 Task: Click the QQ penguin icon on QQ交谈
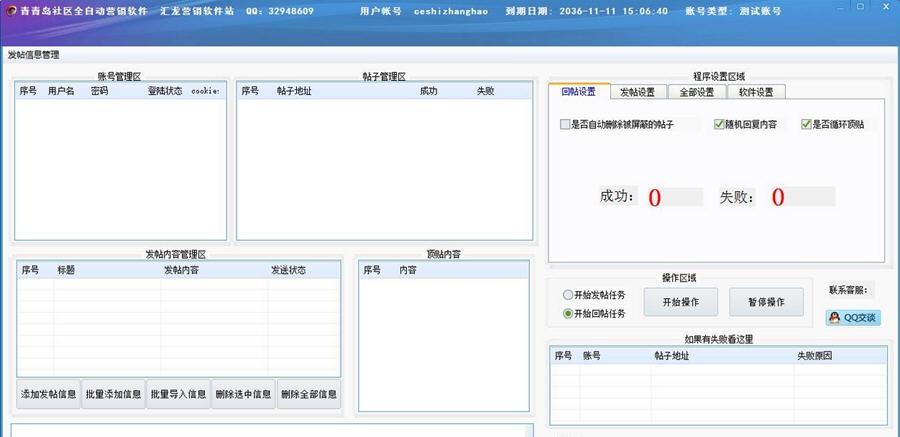(835, 318)
